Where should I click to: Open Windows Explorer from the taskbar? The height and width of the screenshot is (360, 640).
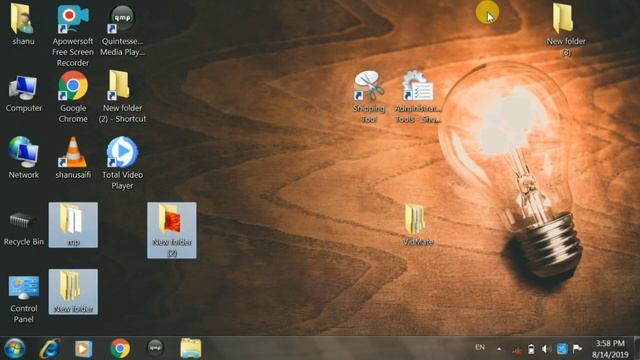click(x=191, y=349)
